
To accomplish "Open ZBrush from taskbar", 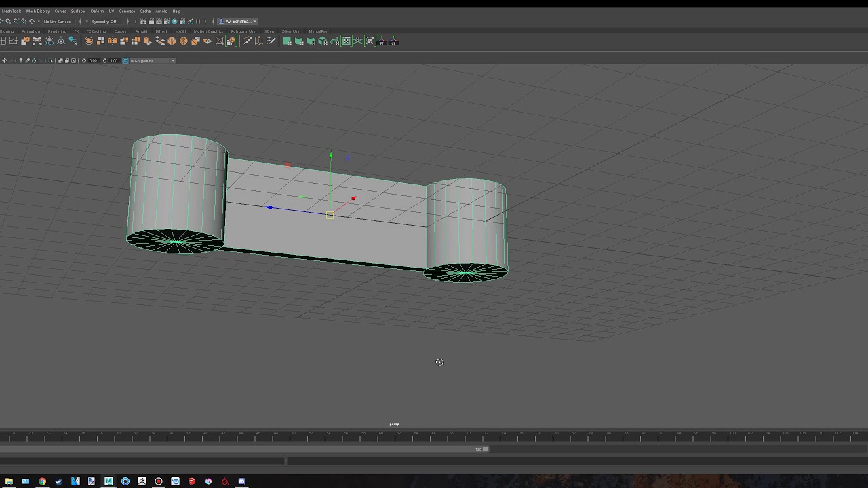I will tap(142, 481).
